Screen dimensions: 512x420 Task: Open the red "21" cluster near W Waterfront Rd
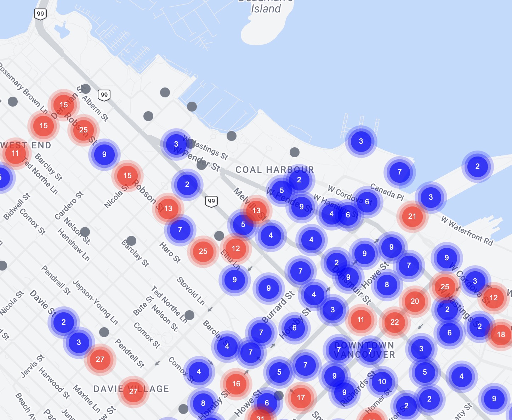411,215
